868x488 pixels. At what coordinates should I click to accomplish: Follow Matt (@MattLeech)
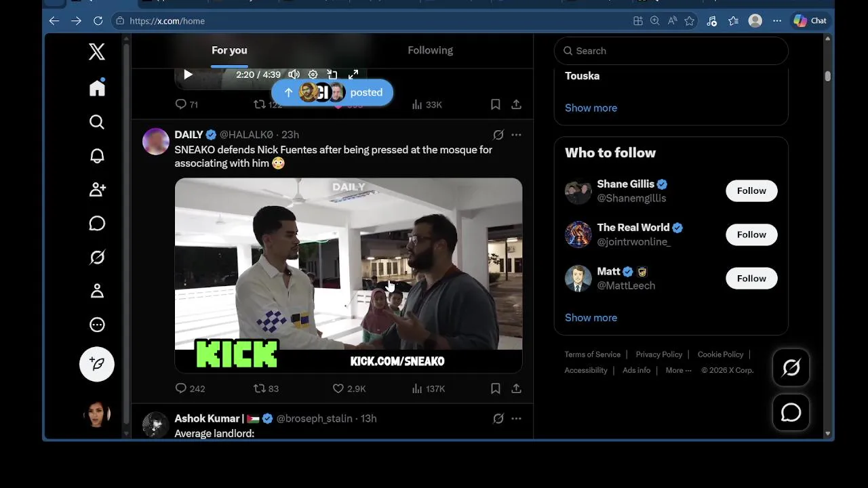pos(751,279)
